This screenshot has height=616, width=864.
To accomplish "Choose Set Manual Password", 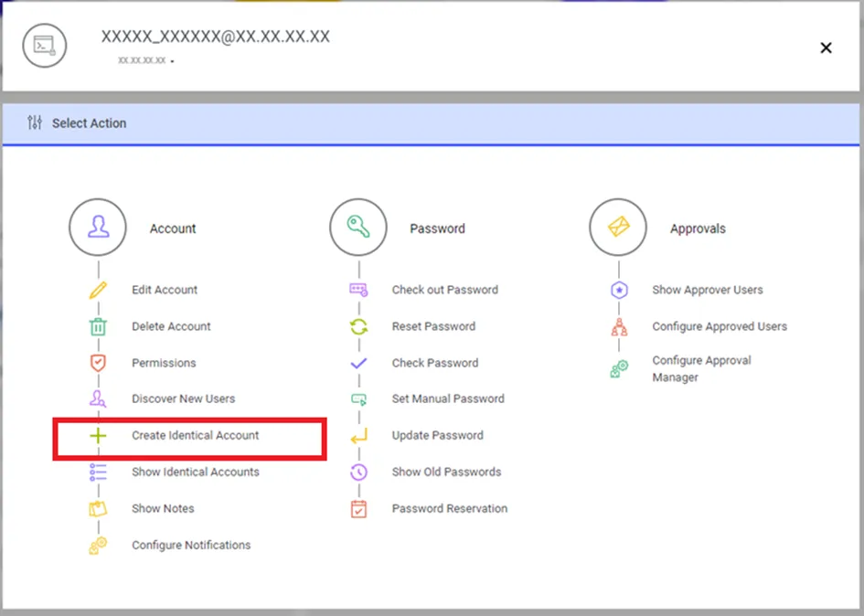I will click(449, 398).
